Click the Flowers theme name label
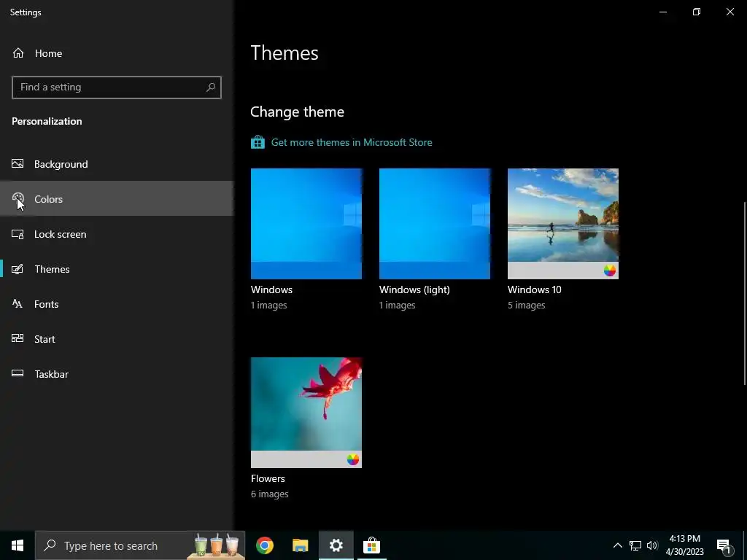Screen dimensions: 747x560 [268, 478]
